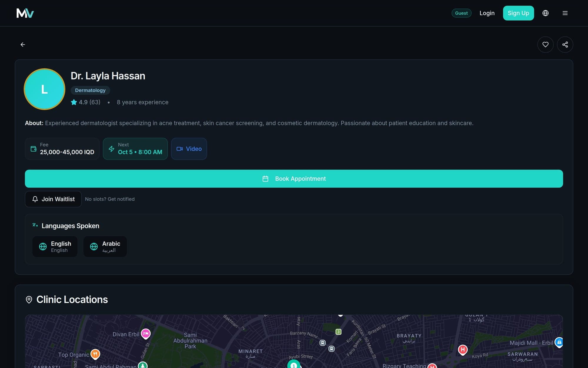The width and height of the screenshot is (588, 368).
Task: Click the Guest badge
Action: [461, 13]
